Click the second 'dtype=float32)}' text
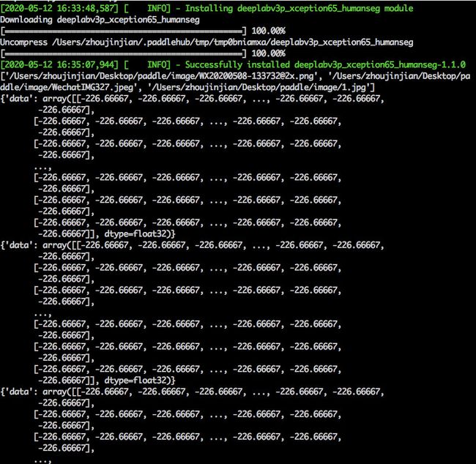 coord(140,381)
